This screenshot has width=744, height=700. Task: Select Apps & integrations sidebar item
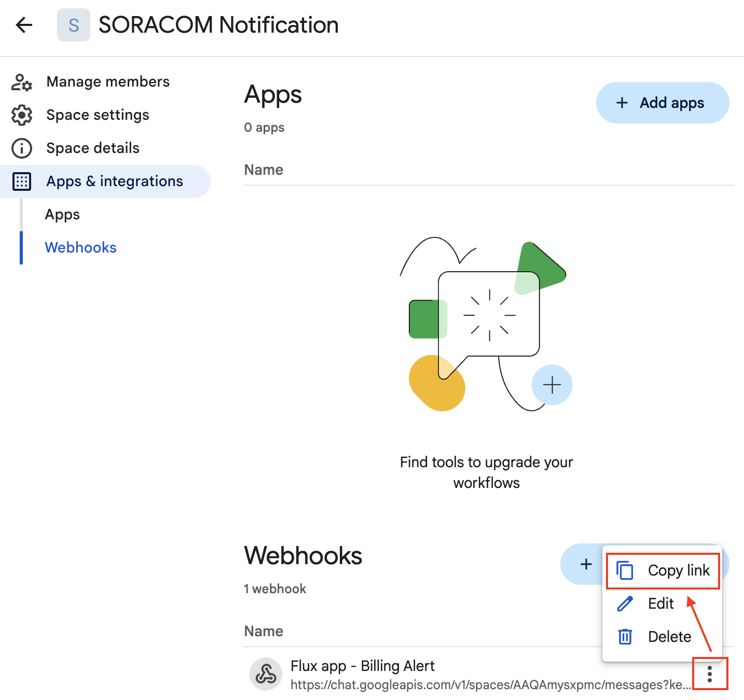pyautogui.click(x=105, y=181)
